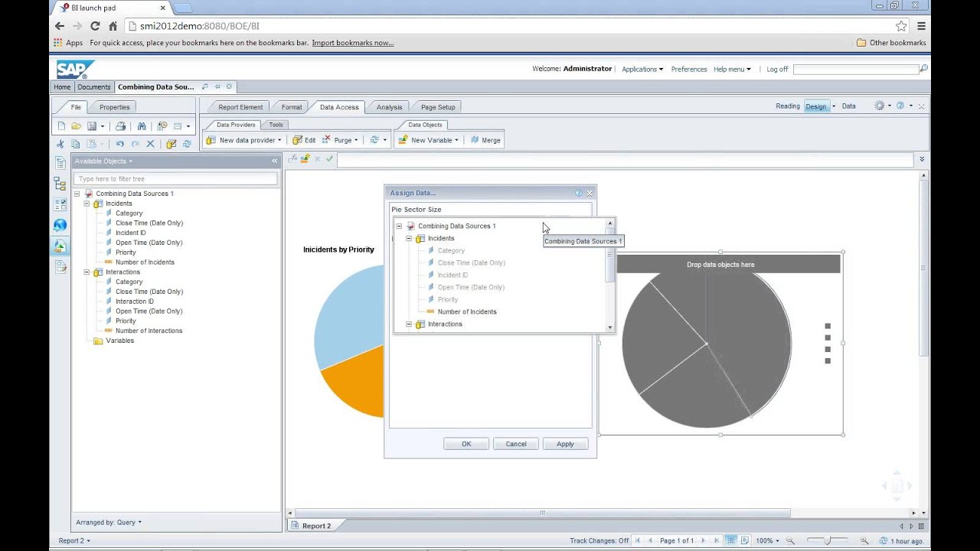
Task: Toggle Track Changes: Off in status bar
Action: point(599,540)
